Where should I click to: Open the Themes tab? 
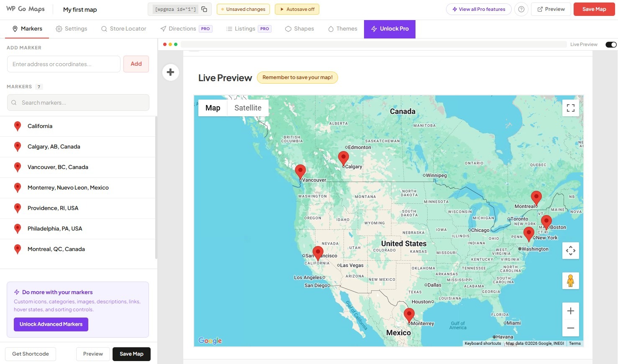tap(343, 29)
